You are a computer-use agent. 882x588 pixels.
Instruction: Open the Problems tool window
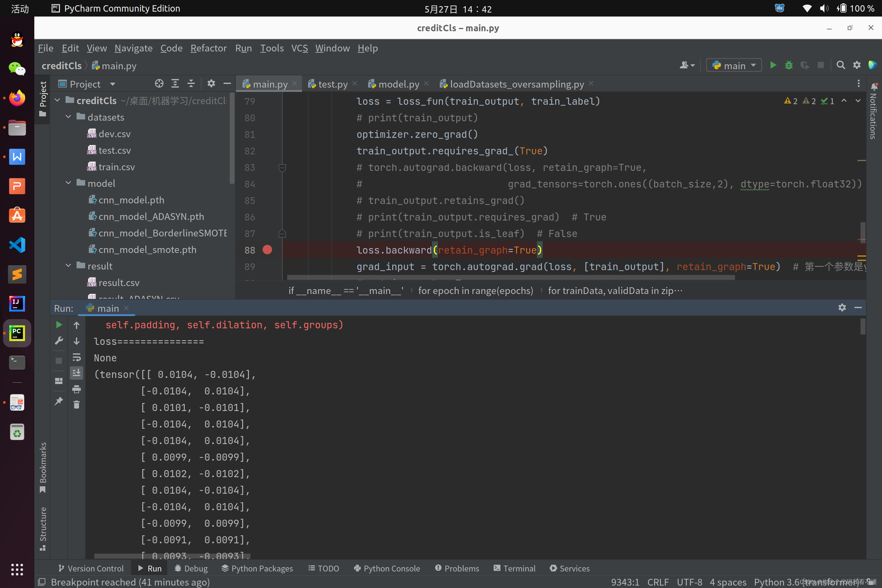[457, 568]
